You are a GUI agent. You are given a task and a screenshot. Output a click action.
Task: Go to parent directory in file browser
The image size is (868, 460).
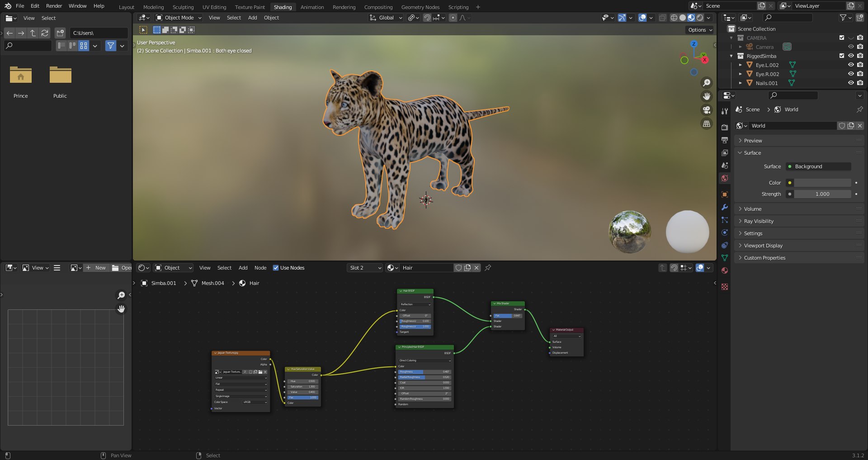click(x=33, y=33)
